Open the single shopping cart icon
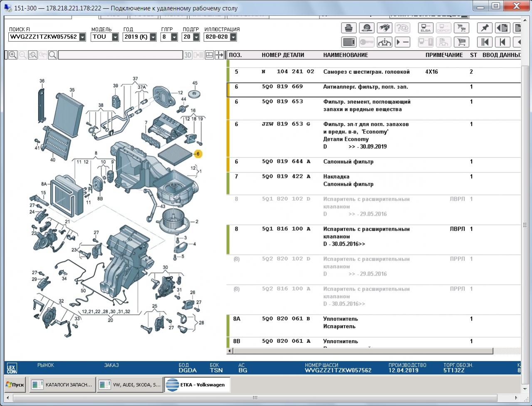The image size is (532, 406). [x=461, y=42]
